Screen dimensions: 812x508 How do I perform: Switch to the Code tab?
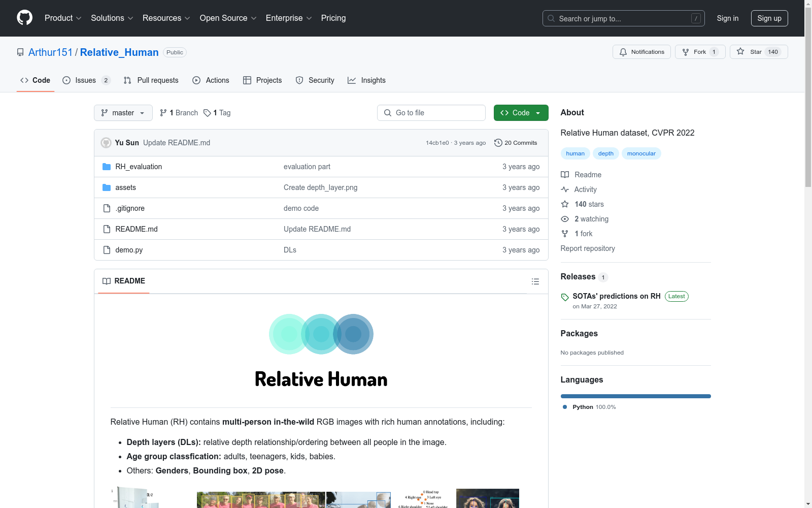pos(36,80)
